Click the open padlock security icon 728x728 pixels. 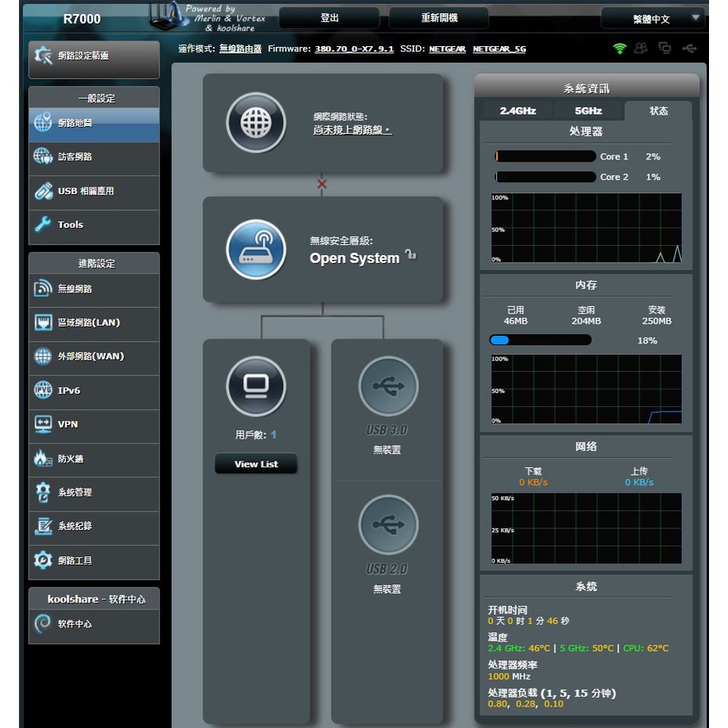(x=410, y=256)
